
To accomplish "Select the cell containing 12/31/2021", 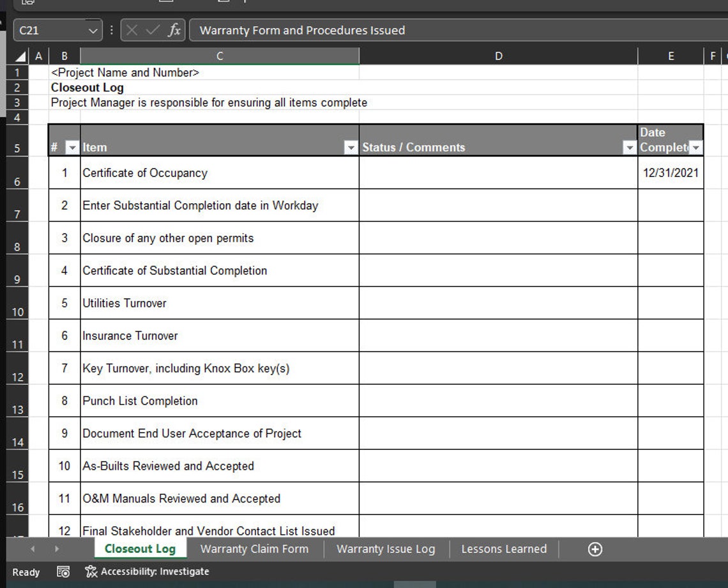I will click(671, 173).
